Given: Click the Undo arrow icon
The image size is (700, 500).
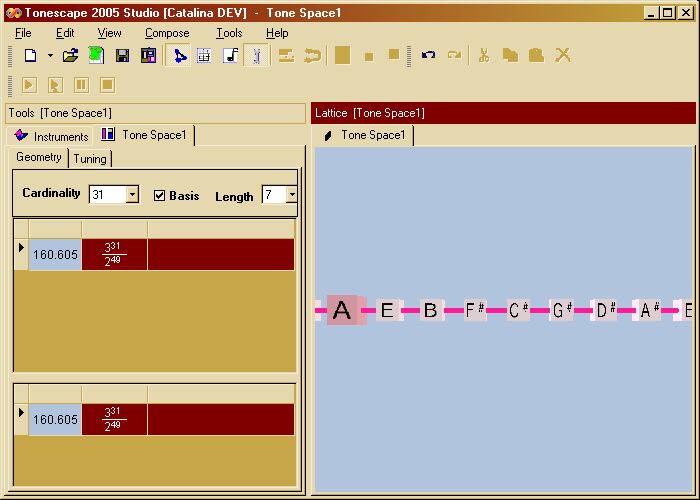Looking at the screenshot, I should pyautogui.click(x=428, y=56).
